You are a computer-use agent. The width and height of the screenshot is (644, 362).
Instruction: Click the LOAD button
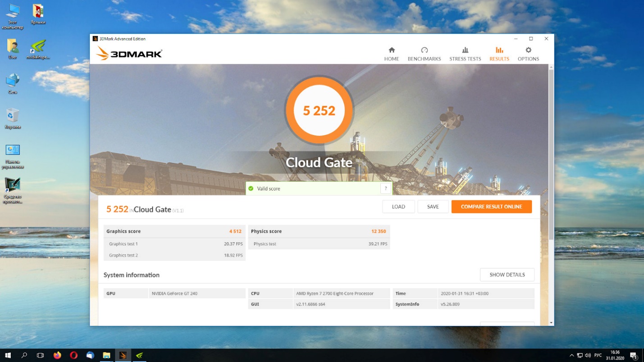398,207
